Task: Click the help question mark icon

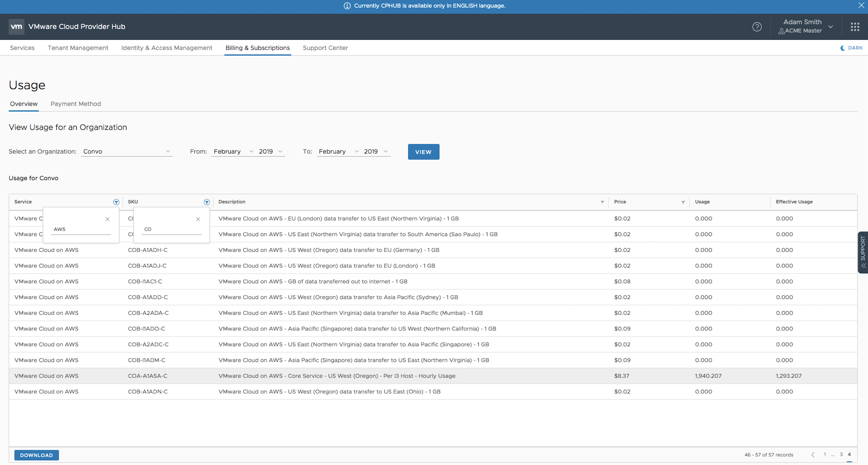Action: [x=757, y=27]
